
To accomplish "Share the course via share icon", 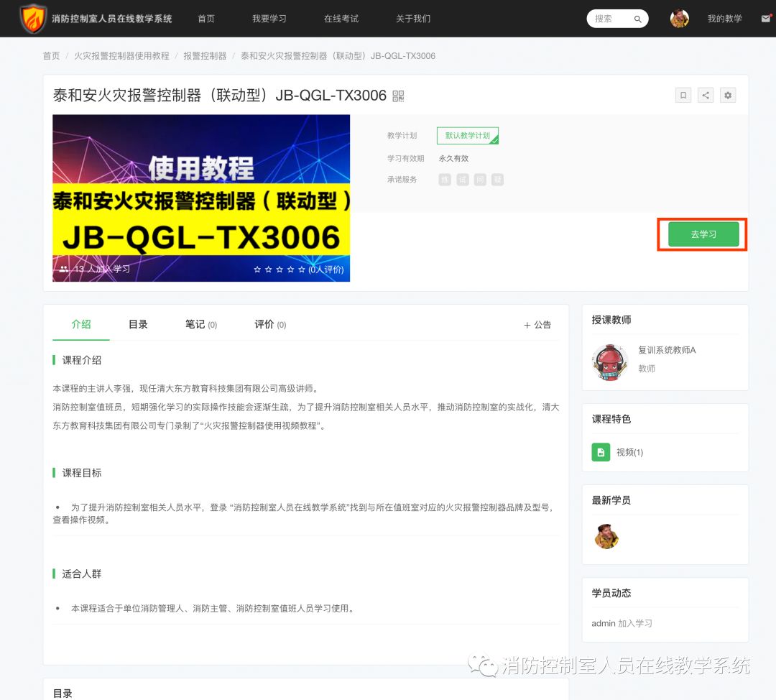I will tap(706, 95).
